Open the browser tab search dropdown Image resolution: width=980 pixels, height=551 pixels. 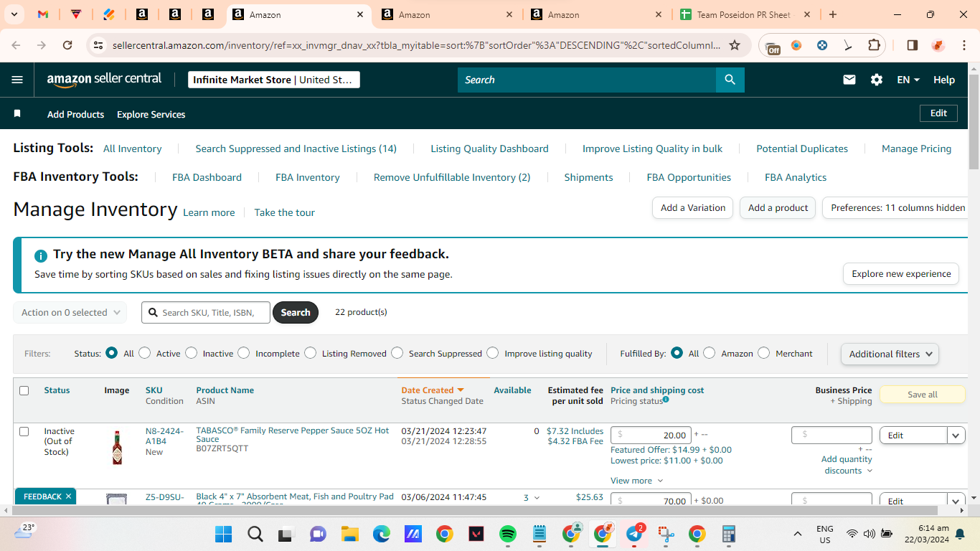16,14
